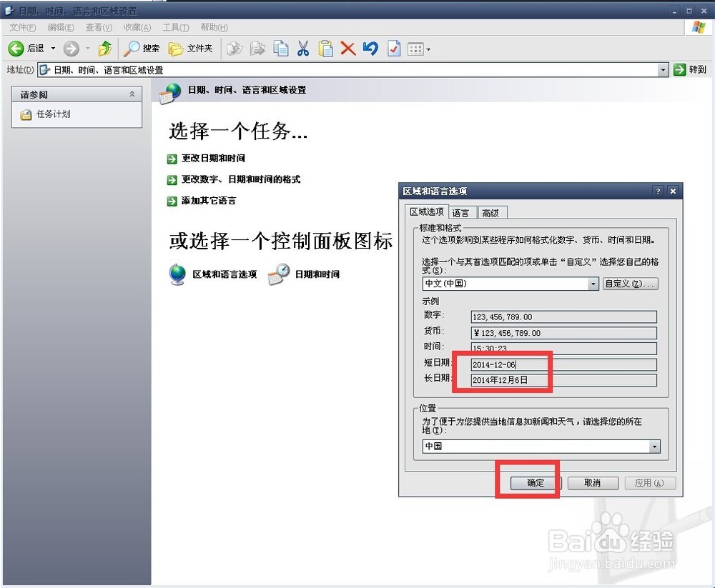Click the 取消 button

point(592,483)
